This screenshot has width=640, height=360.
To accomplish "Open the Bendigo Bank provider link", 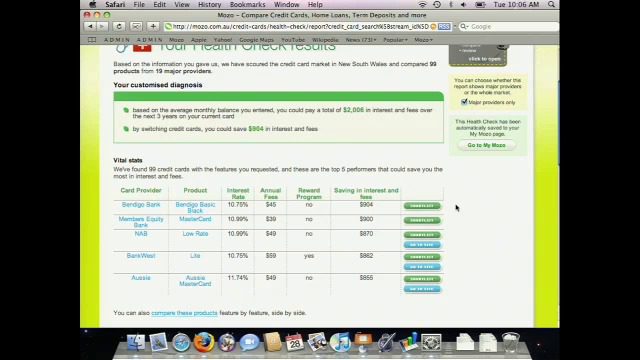I will pos(141,204).
